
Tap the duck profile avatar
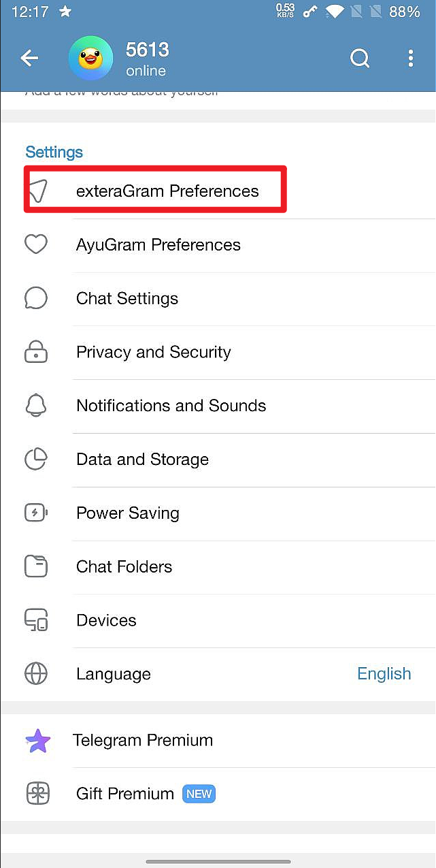pos(90,59)
